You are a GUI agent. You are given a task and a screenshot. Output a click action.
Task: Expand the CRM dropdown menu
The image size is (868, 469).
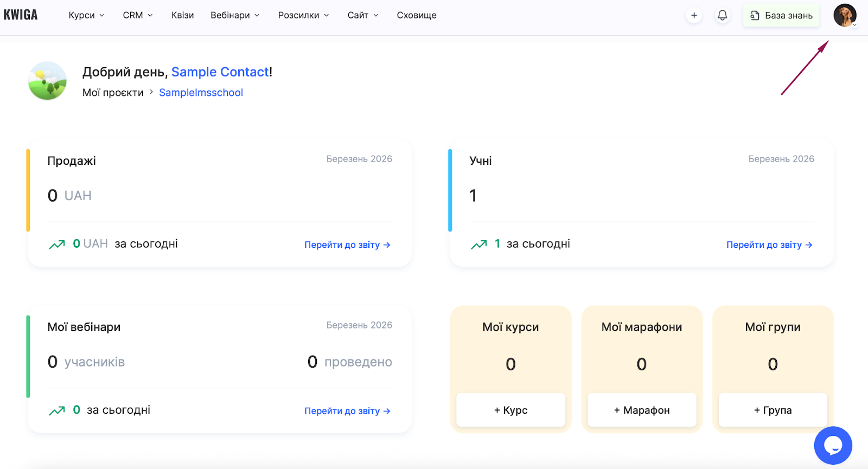click(x=138, y=15)
